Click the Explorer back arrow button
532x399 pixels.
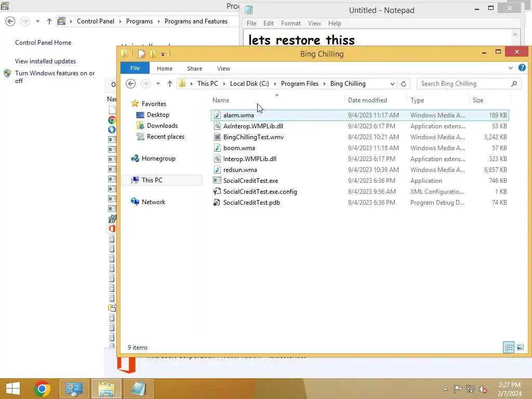(130, 84)
